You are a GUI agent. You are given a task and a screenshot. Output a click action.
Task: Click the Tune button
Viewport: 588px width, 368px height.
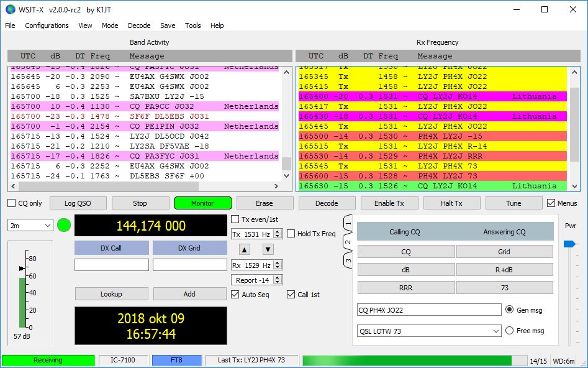(x=513, y=203)
